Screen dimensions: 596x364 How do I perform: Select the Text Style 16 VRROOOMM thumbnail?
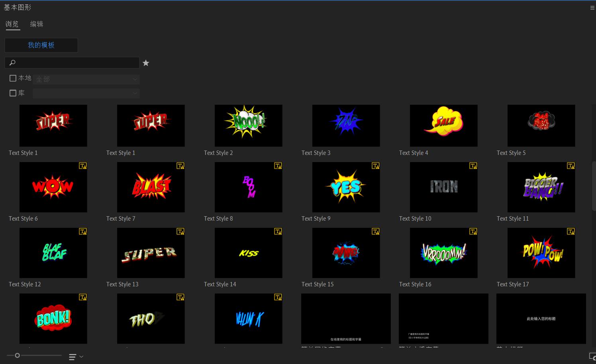coord(443,253)
